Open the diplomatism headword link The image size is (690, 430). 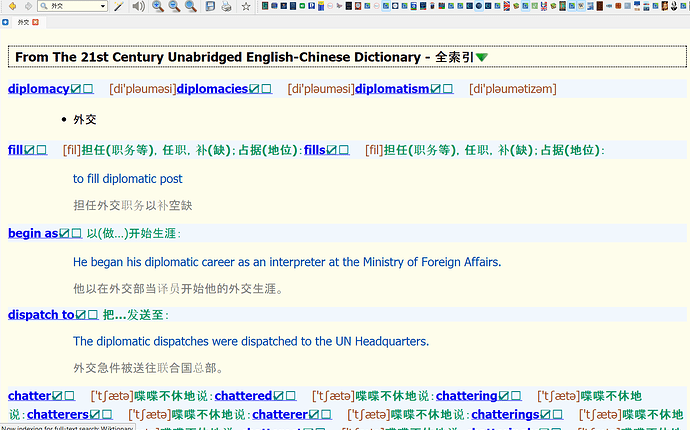[x=392, y=88]
